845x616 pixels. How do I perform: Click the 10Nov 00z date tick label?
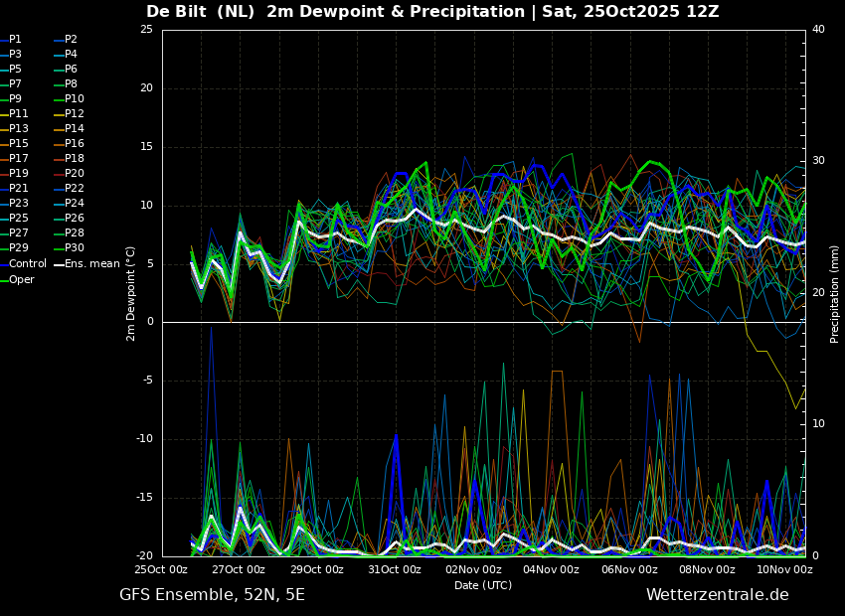pyautogui.click(x=785, y=569)
